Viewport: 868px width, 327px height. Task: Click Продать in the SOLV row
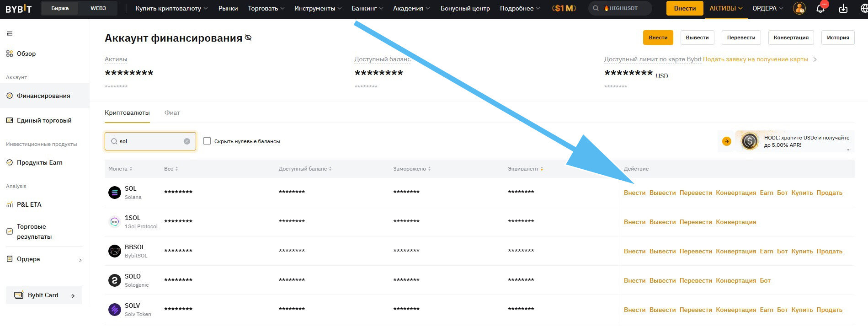tap(829, 310)
